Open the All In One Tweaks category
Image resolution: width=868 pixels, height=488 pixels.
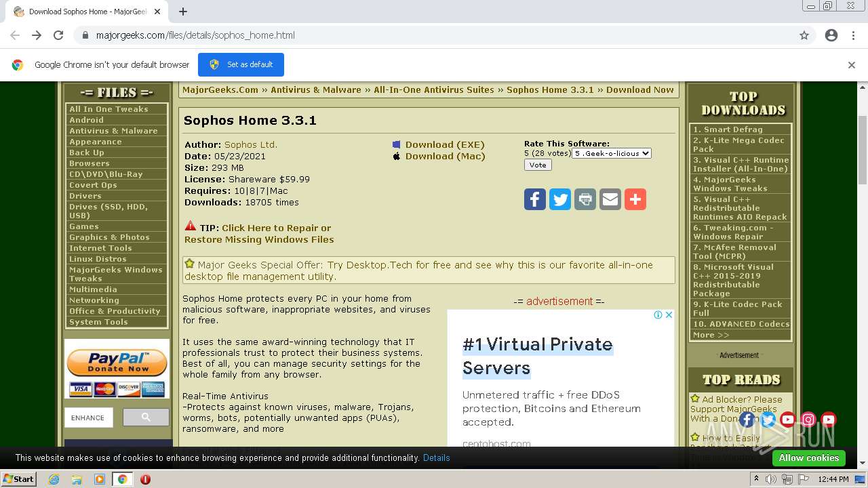[x=108, y=109]
